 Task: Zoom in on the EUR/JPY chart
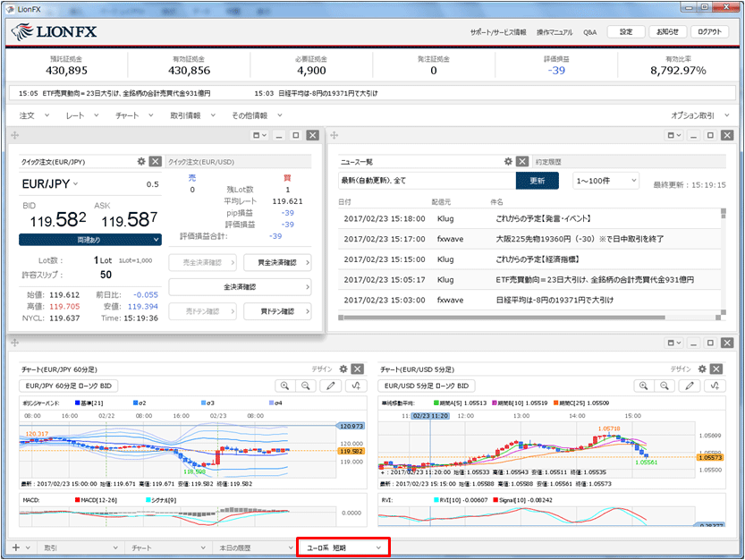pyautogui.click(x=285, y=386)
